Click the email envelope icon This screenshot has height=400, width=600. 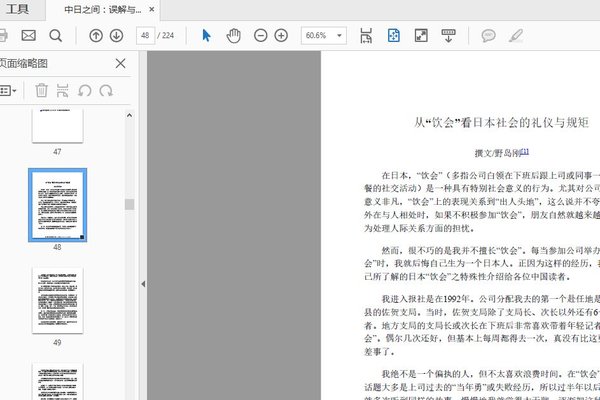click(28, 35)
